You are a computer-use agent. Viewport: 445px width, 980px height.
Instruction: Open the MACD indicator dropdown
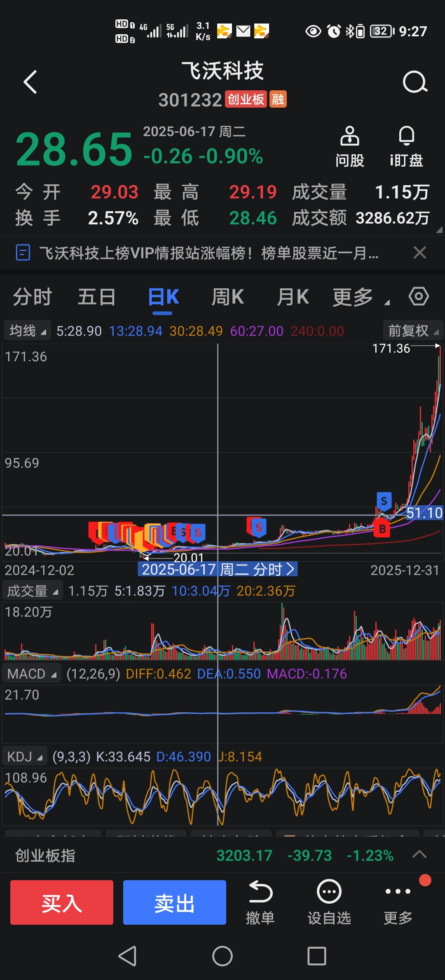(x=32, y=674)
